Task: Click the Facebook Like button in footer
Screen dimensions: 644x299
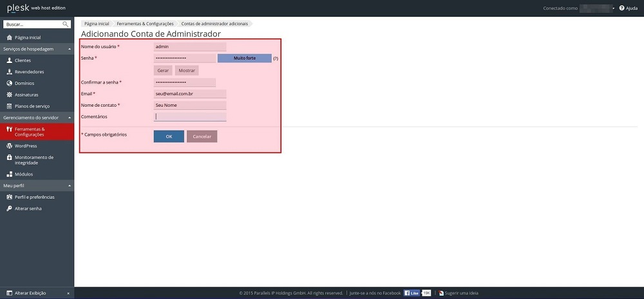Action: [x=412, y=293]
